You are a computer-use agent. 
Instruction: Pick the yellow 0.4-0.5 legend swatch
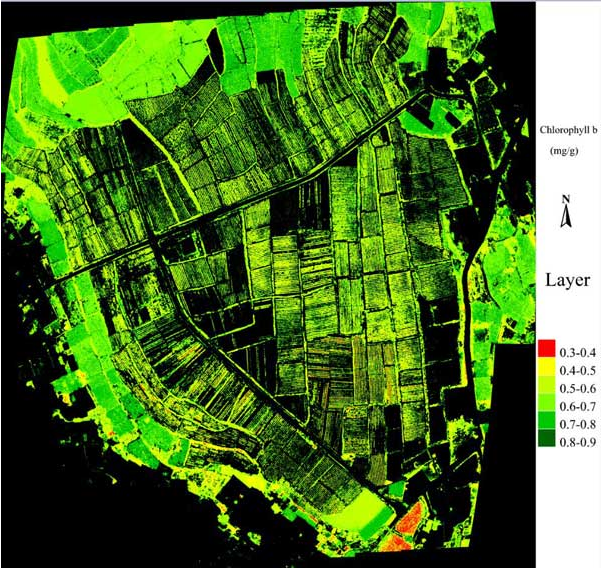point(546,365)
